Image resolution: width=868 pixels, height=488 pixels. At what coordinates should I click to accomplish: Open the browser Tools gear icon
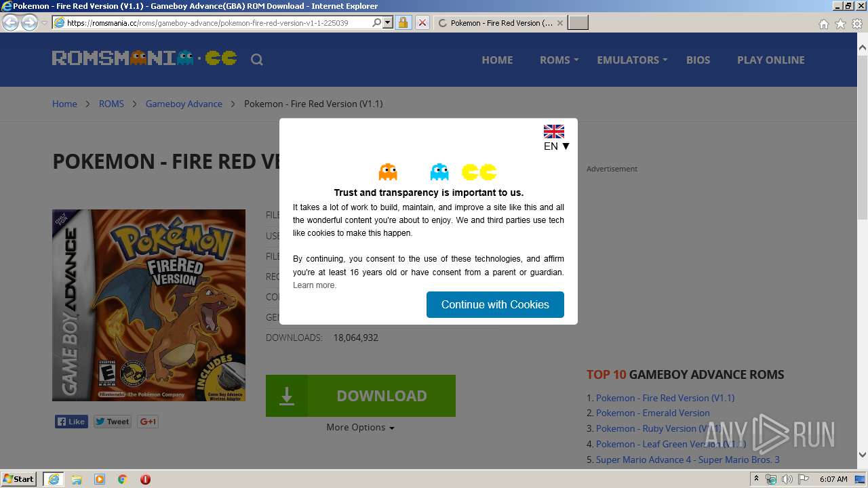[857, 24]
